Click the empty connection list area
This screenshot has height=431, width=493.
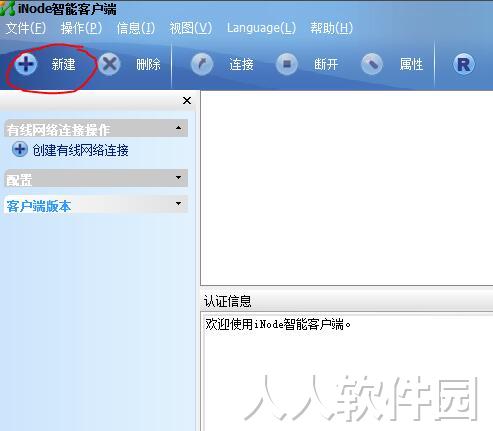pos(347,188)
